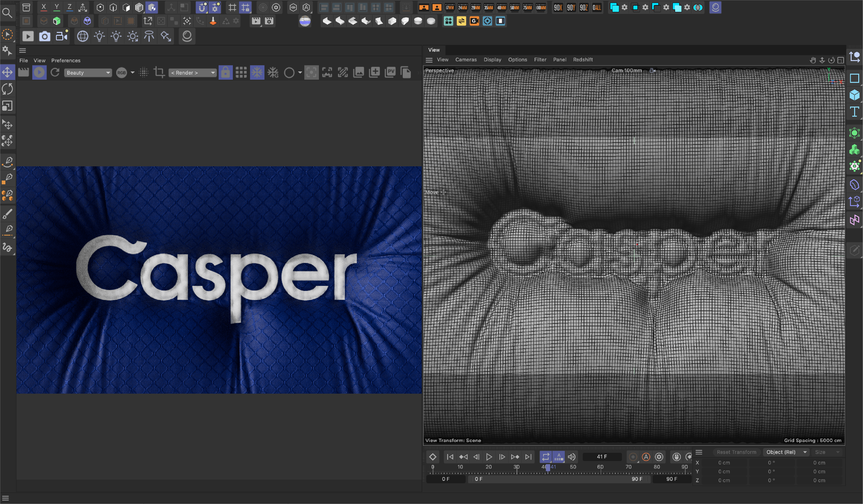Open the Cameras menu in viewport
863x504 pixels.
pyautogui.click(x=466, y=59)
